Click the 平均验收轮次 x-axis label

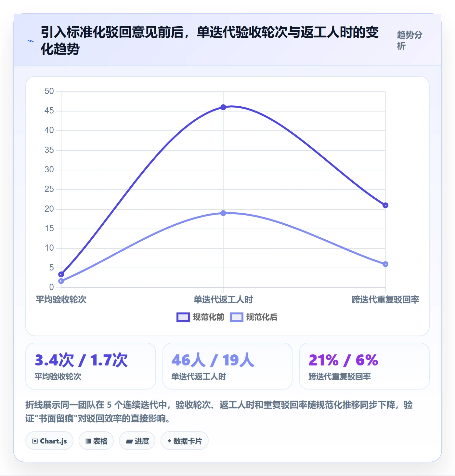pos(61,299)
